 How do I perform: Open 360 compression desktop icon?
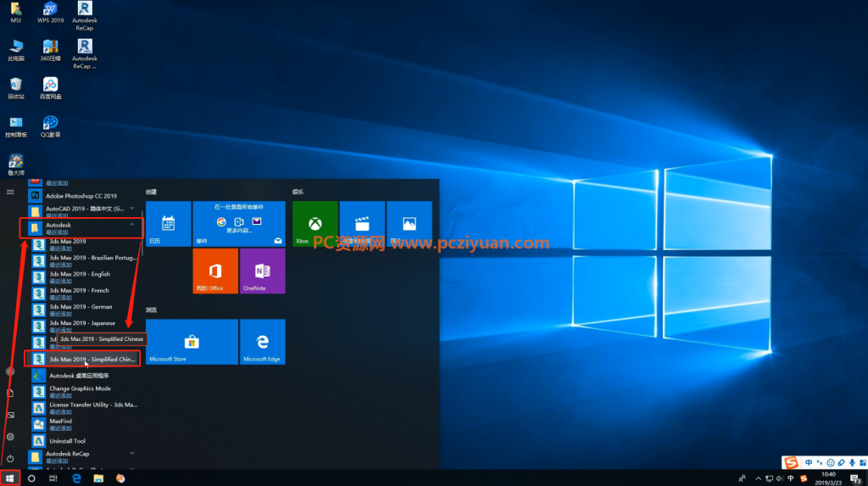coord(50,50)
